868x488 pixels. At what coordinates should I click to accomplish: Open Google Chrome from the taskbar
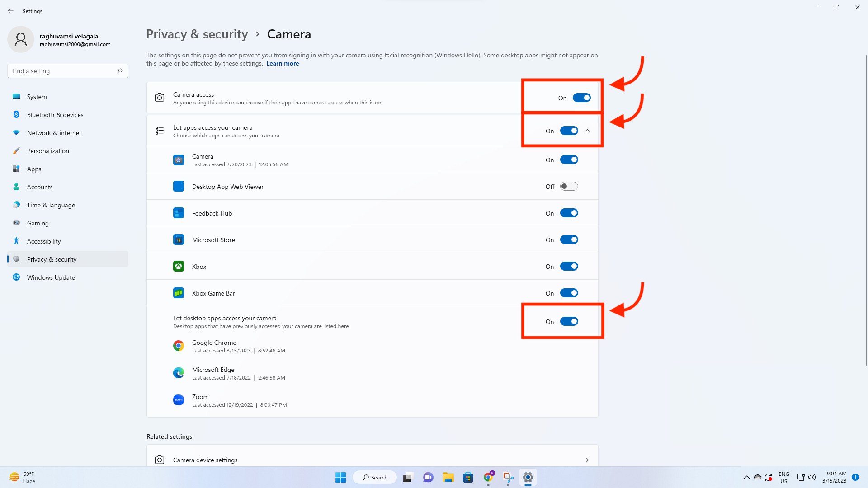pos(488,477)
